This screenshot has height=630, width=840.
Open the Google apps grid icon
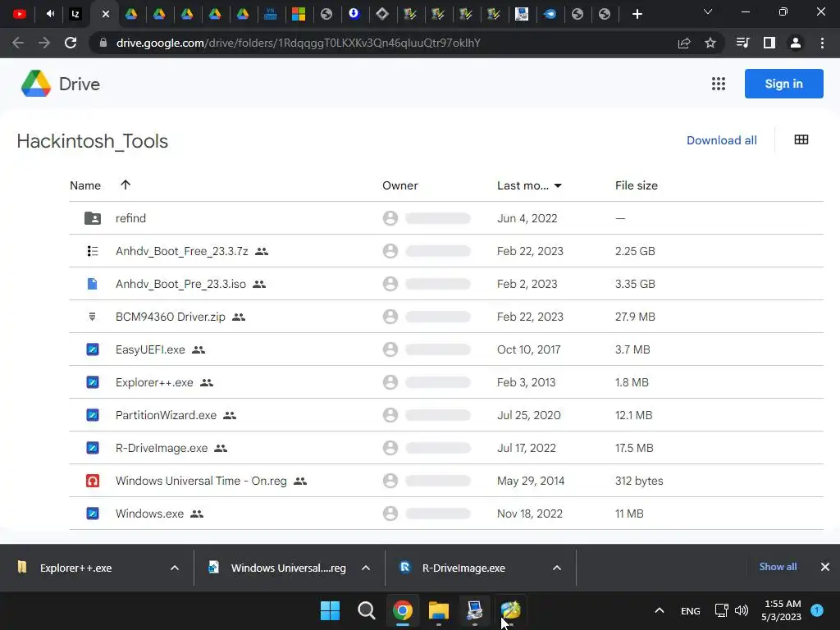point(719,84)
